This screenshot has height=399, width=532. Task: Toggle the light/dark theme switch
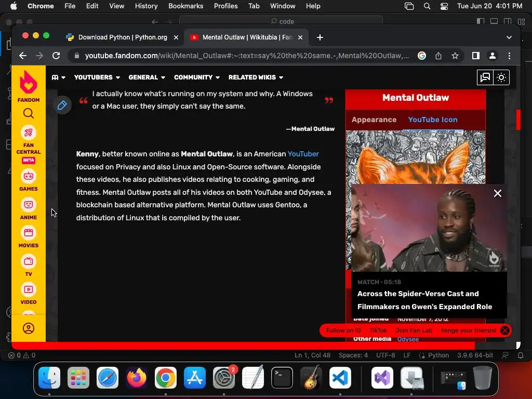pyautogui.click(x=501, y=77)
